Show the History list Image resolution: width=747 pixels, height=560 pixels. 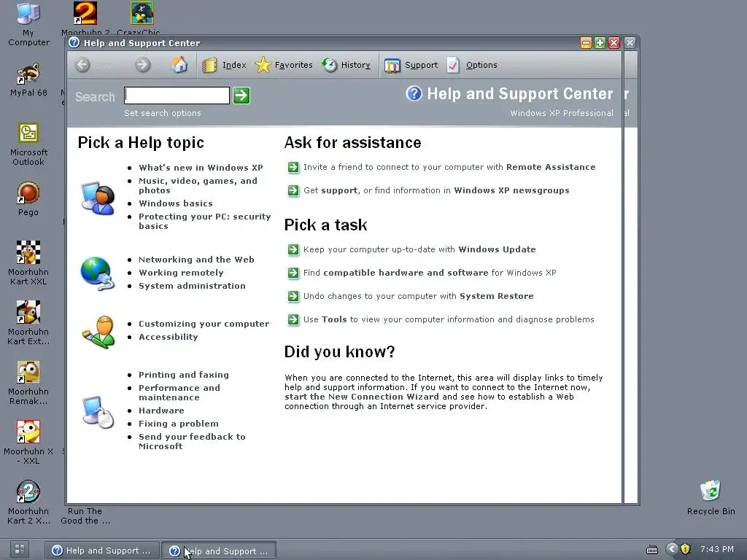click(346, 65)
